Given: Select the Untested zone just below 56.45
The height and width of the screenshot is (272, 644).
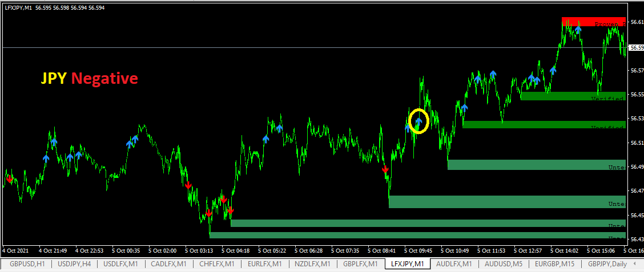Looking at the screenshot, I should click(428, 223).
